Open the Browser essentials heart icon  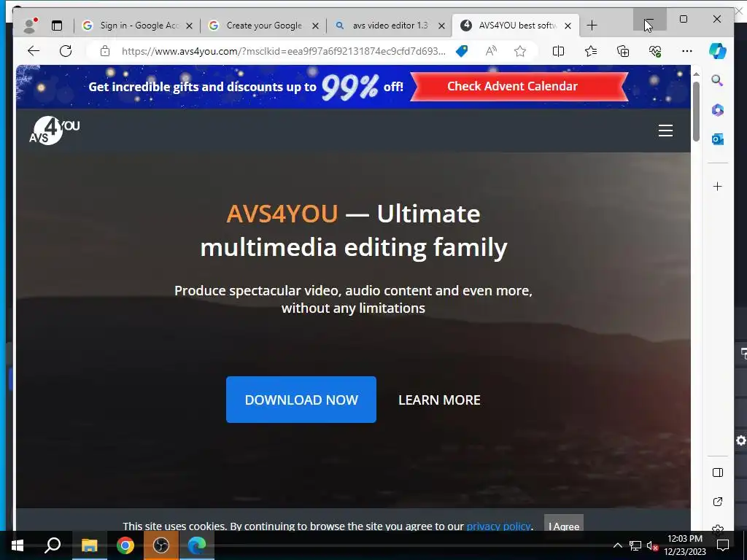click(x=655, y=51)
